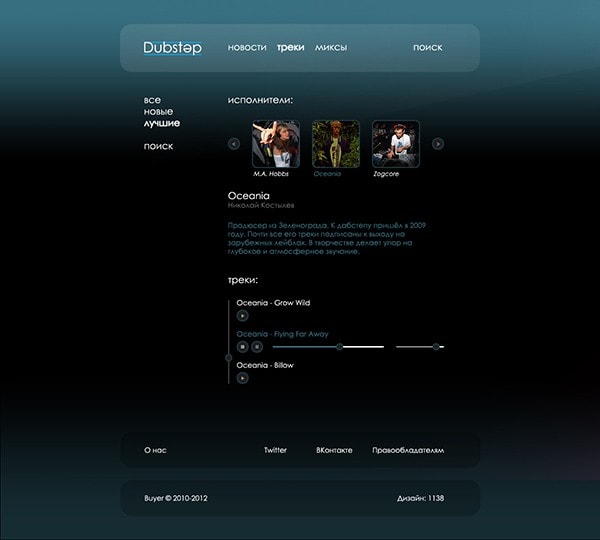Open the ВКонтакте footer link

[x=334, y=450]
